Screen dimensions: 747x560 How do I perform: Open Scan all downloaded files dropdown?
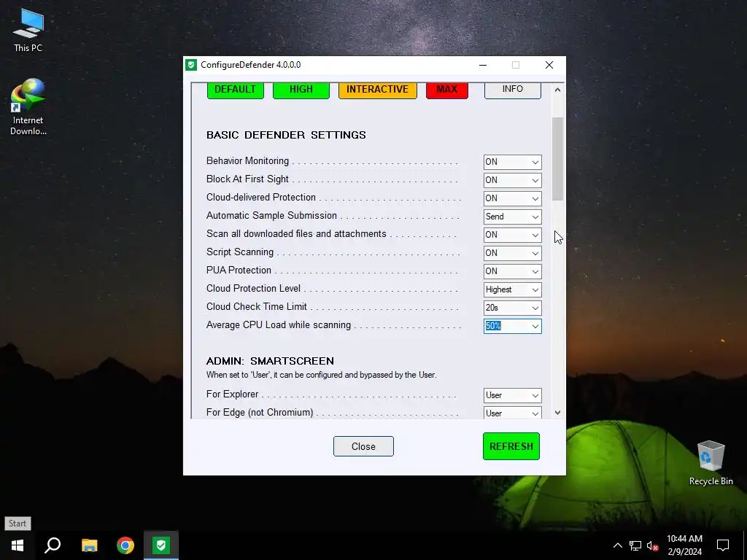[x=513, y=235]
